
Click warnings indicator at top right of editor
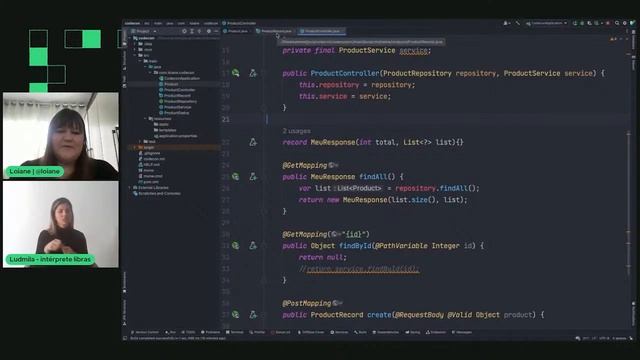pyautogui.click(x=613, y=39)
